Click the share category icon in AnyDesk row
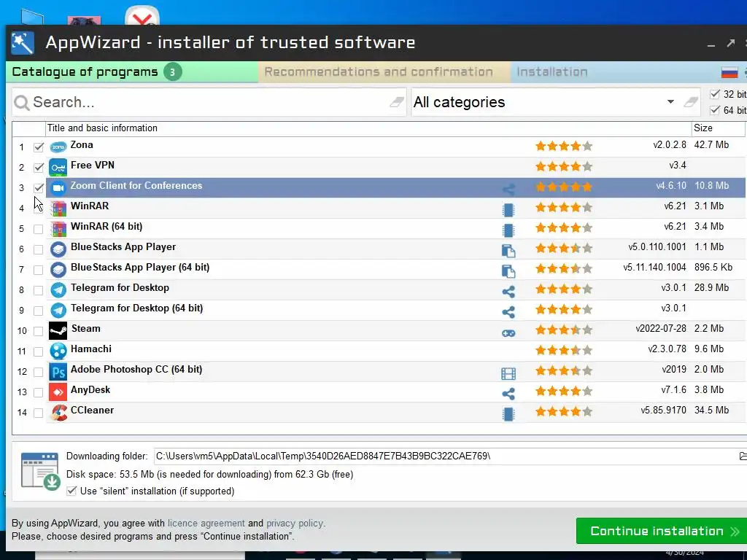 point(508,393)
